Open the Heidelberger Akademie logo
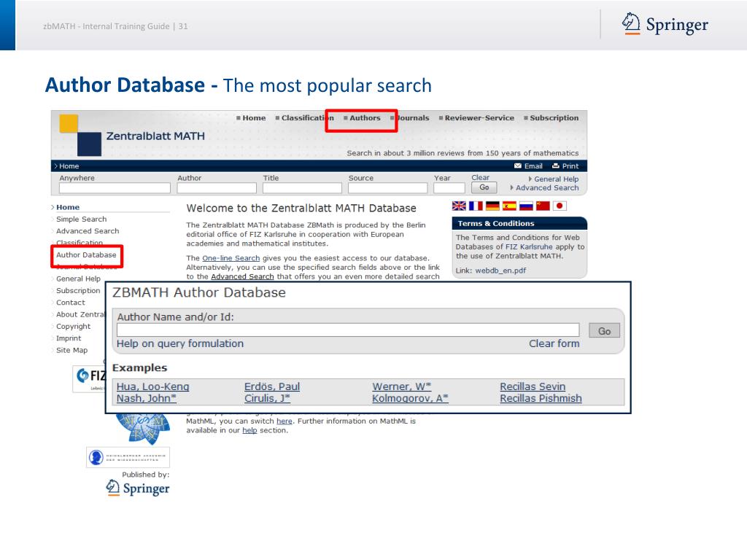 click(x=128, y=457)
